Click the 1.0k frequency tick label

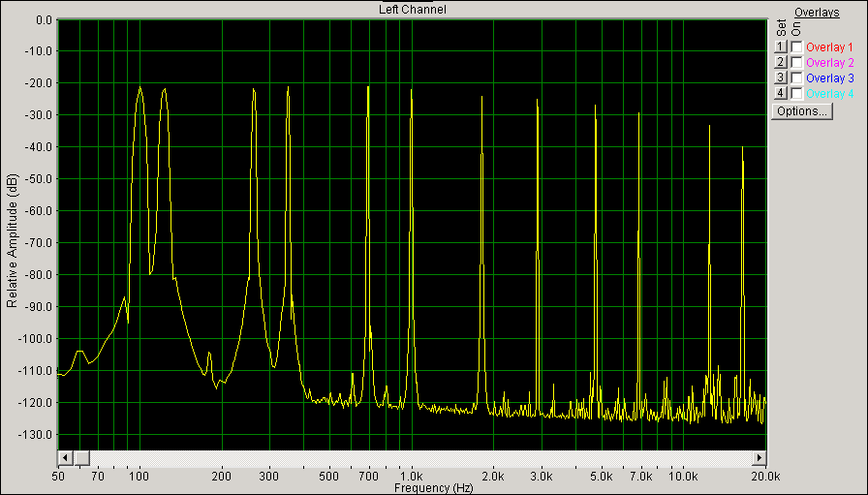coord(412,477)
